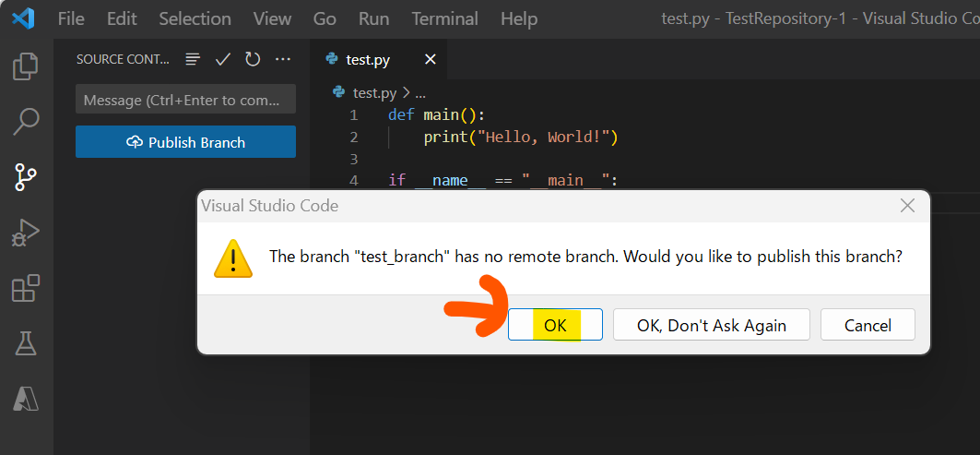
Task: Open the Testing flask icon view
Action: pyautogui.click(x=26, y=343)
